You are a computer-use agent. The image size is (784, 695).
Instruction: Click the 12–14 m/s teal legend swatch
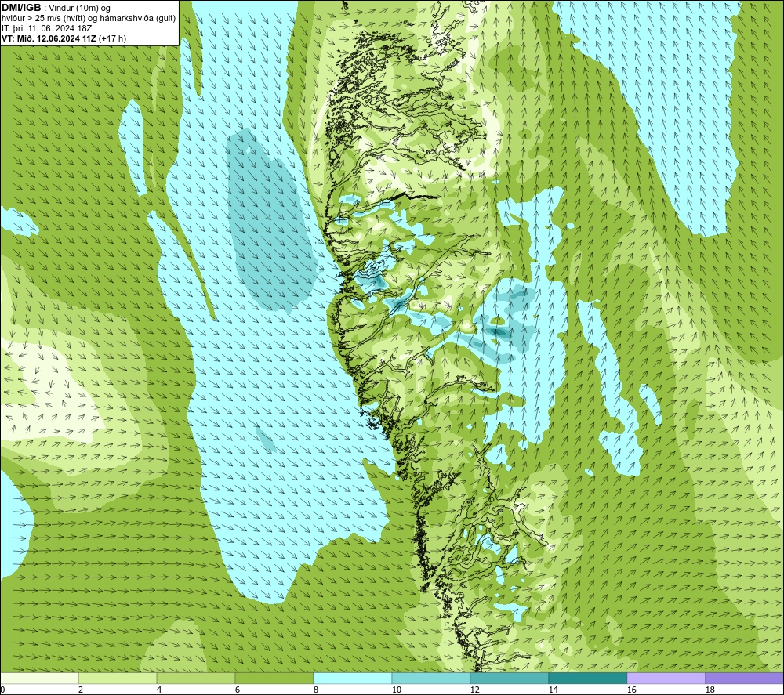(509, 678)
